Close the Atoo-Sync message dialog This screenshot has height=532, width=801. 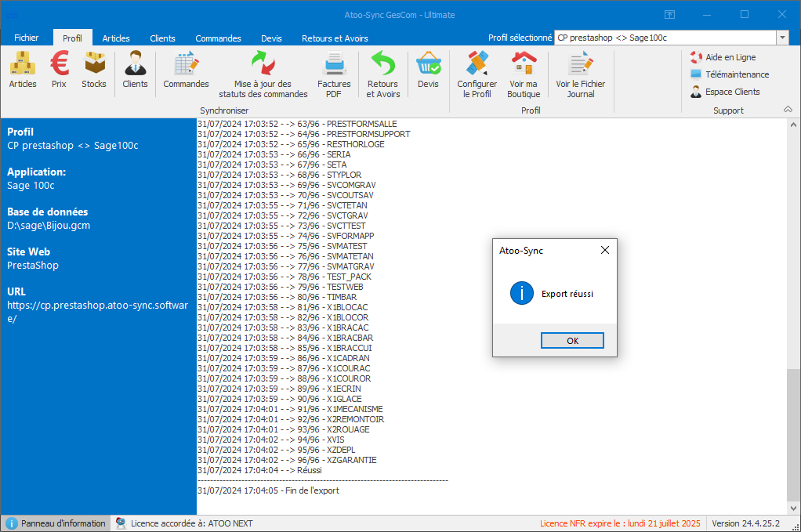tap(605, 250)
